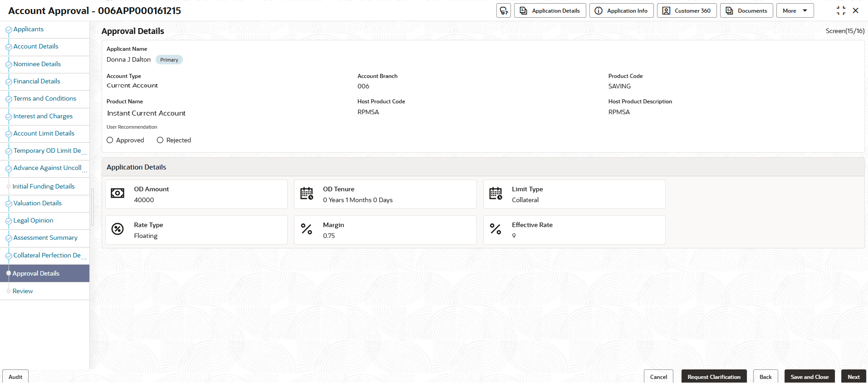Go to Financial Details step
Image resolution: width=868 pixels, height=383 pixels.
tap(37, 81)
